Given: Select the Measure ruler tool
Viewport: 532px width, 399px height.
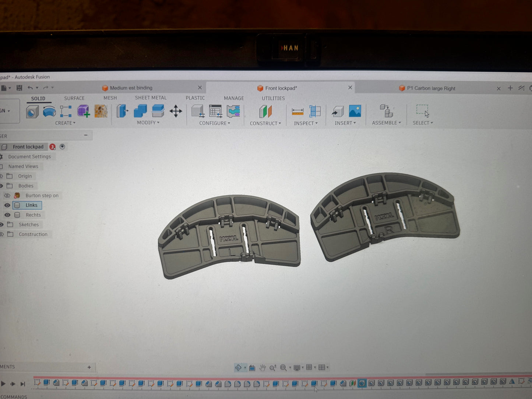Looking at the screenshot, I should pos(297,111).
